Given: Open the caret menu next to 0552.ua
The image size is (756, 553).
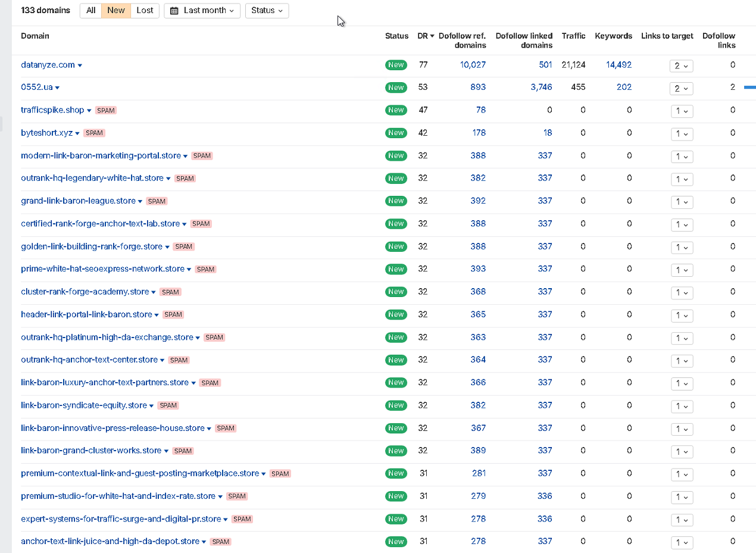Looking at the screenshot, I should click(x=57, y=88).
